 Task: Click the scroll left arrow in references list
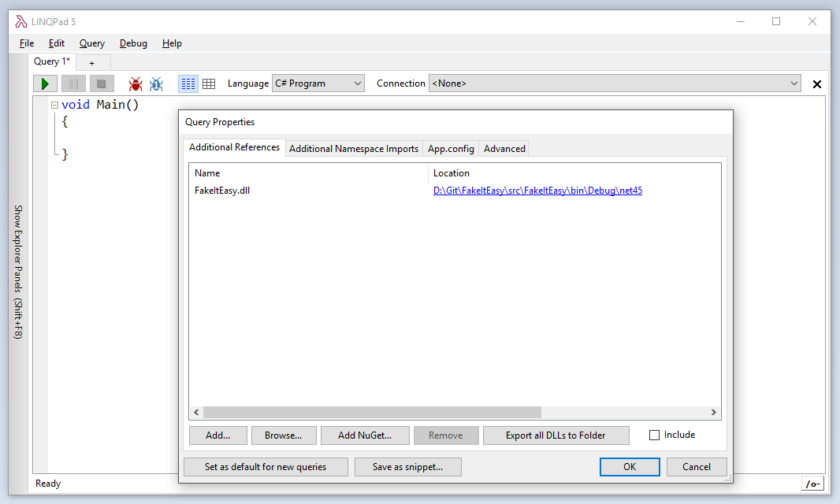197,412
